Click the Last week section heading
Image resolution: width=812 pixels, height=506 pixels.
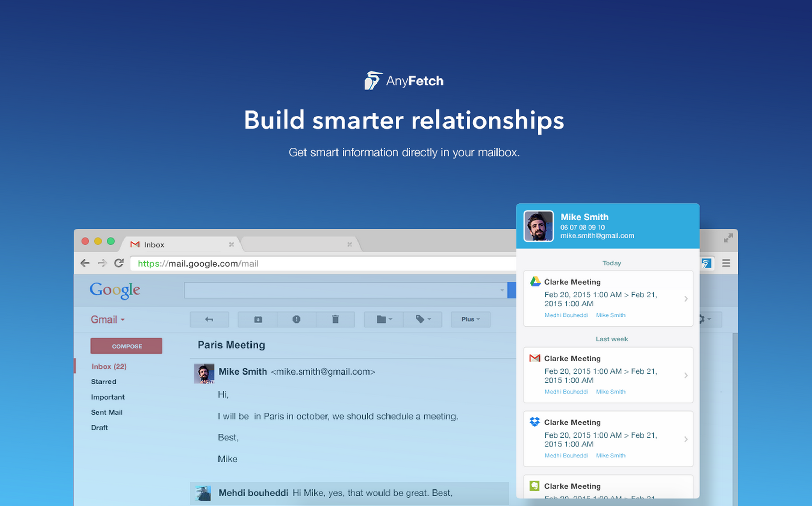(x=611, y=339)
